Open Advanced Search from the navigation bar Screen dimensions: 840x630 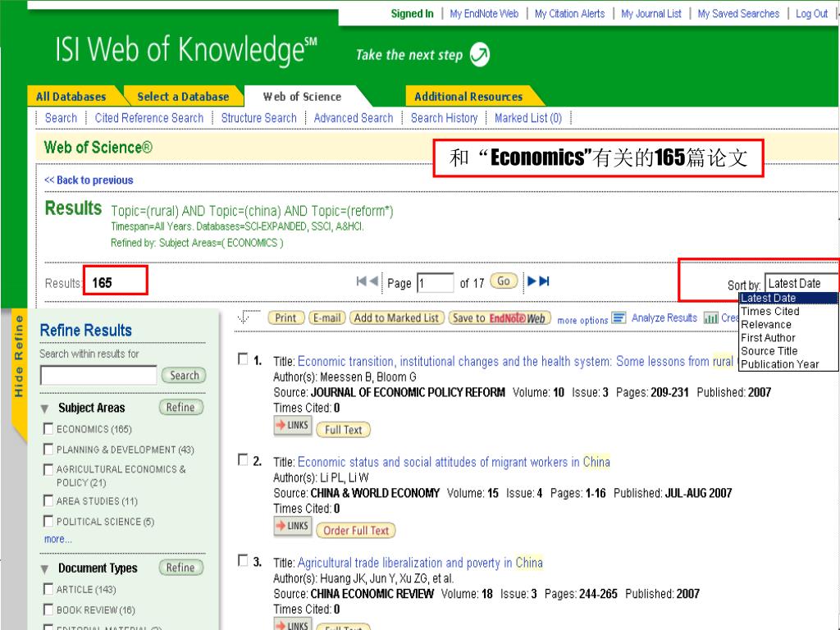353,118
